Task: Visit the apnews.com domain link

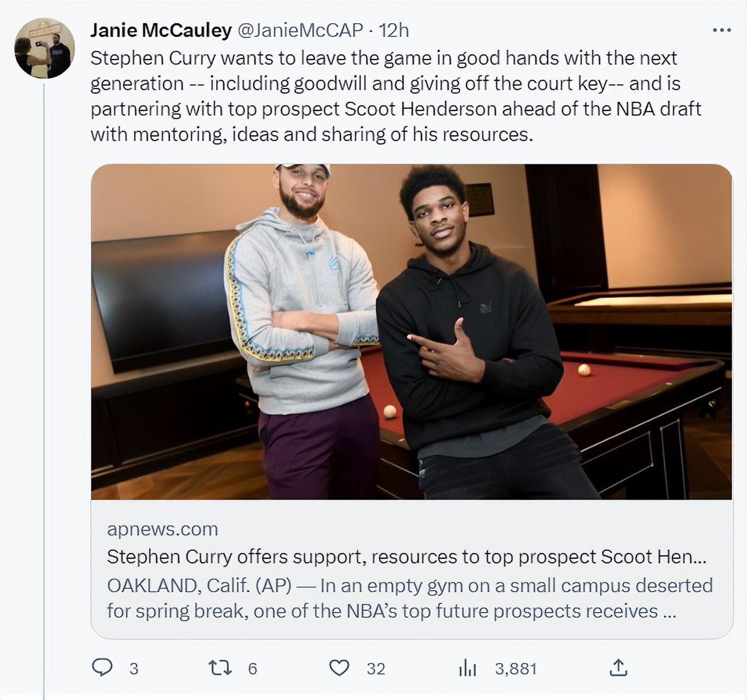Action: [x=162, y=529]
